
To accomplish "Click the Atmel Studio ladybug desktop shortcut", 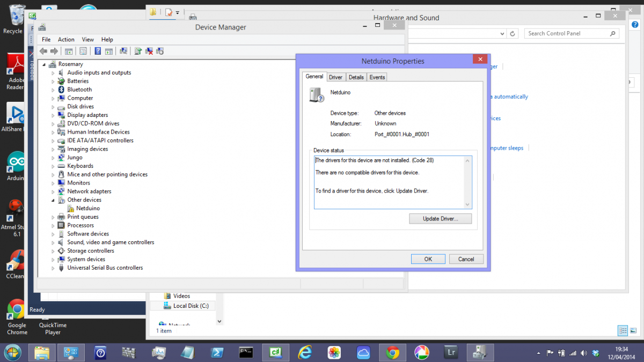I will tap(15, 218).
